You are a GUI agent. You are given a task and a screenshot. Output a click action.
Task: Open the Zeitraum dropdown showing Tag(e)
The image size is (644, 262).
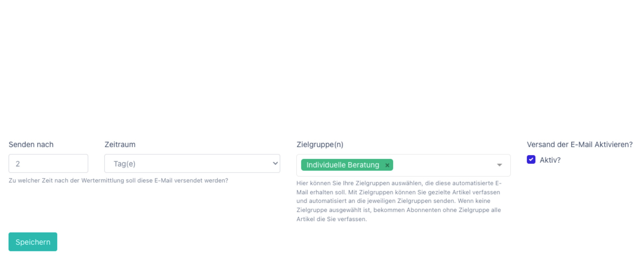[192, 163]
